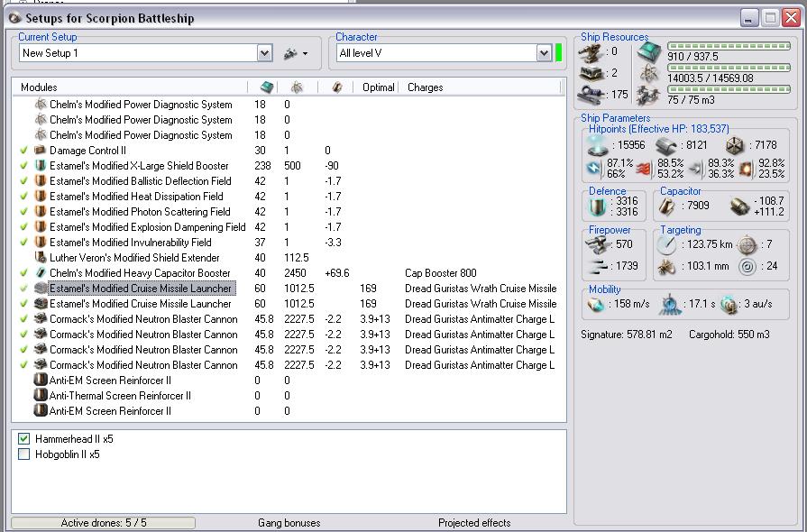
Task: Click the turret hardpoints icon
Action: (x=591, y=51)
